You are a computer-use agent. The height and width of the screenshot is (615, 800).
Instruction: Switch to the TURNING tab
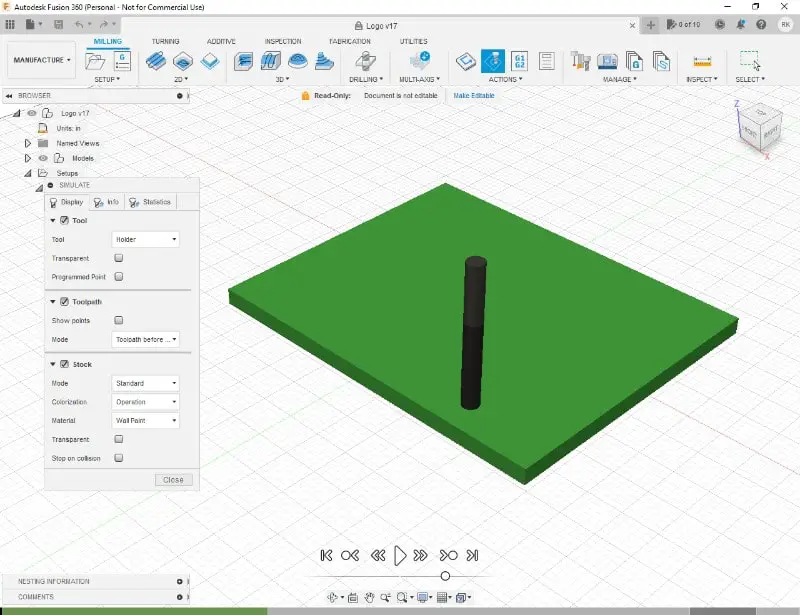pyautogui.click(x=165, y=41)
